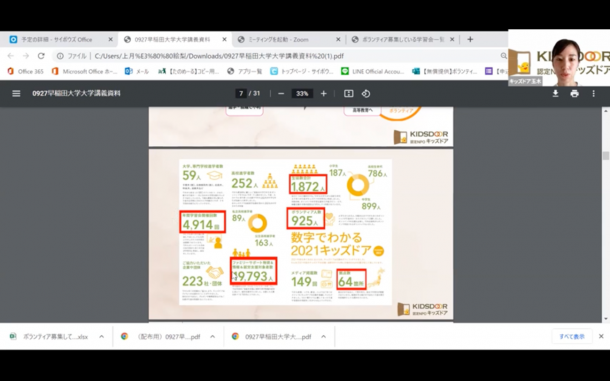The image size is (610, 381).
Task: Zoom out with the minus button
Action: (x=281, y=93)
